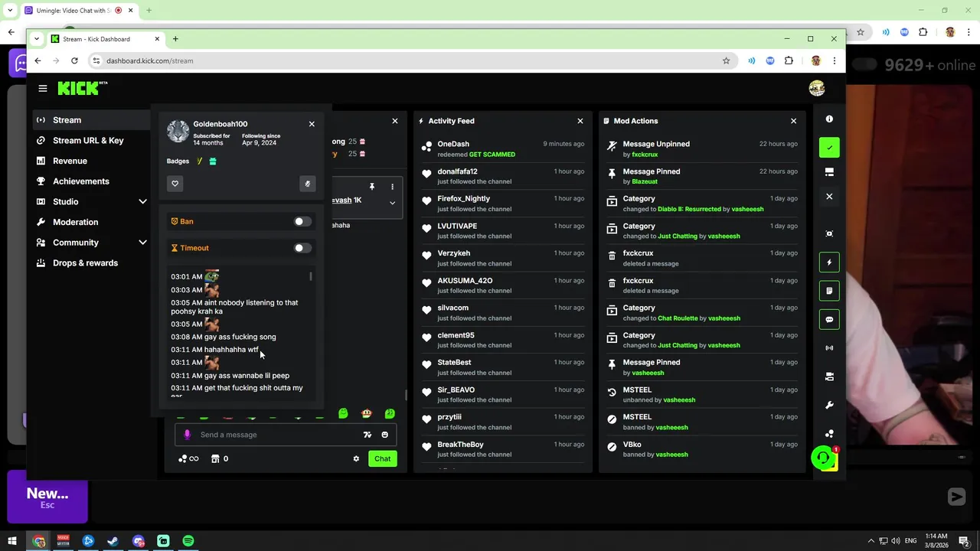Open Blazeuat link under Message Pinned

pyautogui.click(x=645, y=182)
